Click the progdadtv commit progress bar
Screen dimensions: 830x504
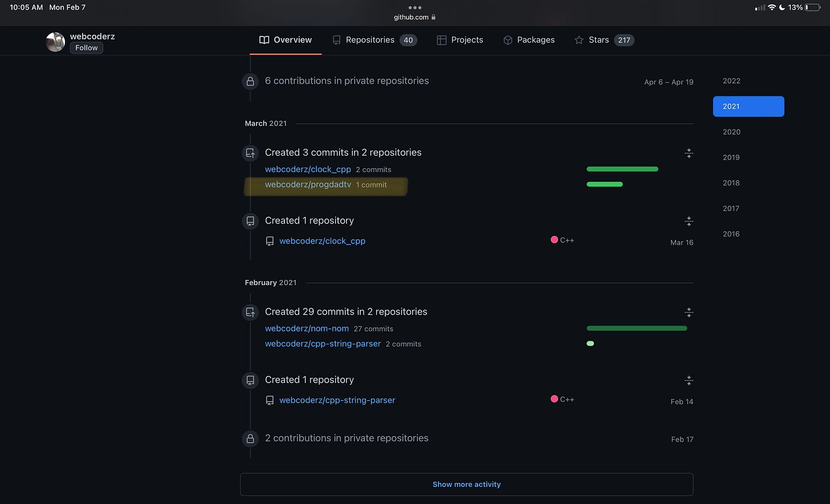[x=605, y=184]
